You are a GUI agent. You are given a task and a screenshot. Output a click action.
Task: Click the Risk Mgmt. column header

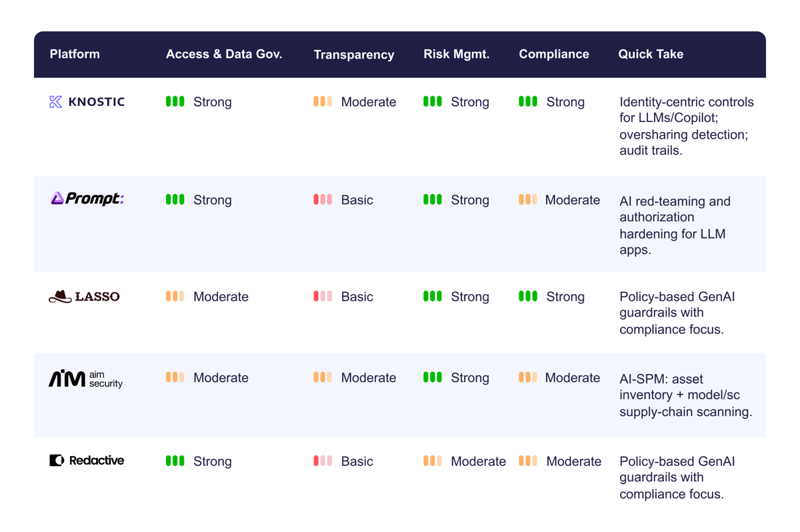pos(457,54)
